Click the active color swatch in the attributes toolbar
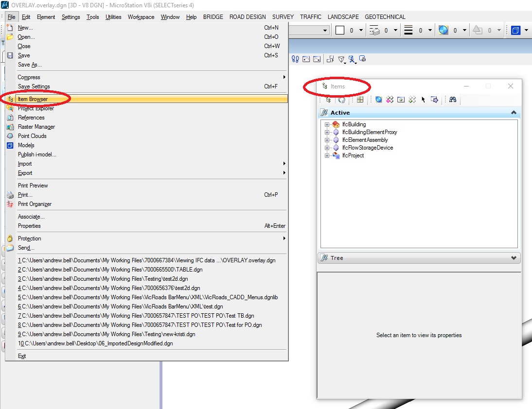 [x=339, y=30]
